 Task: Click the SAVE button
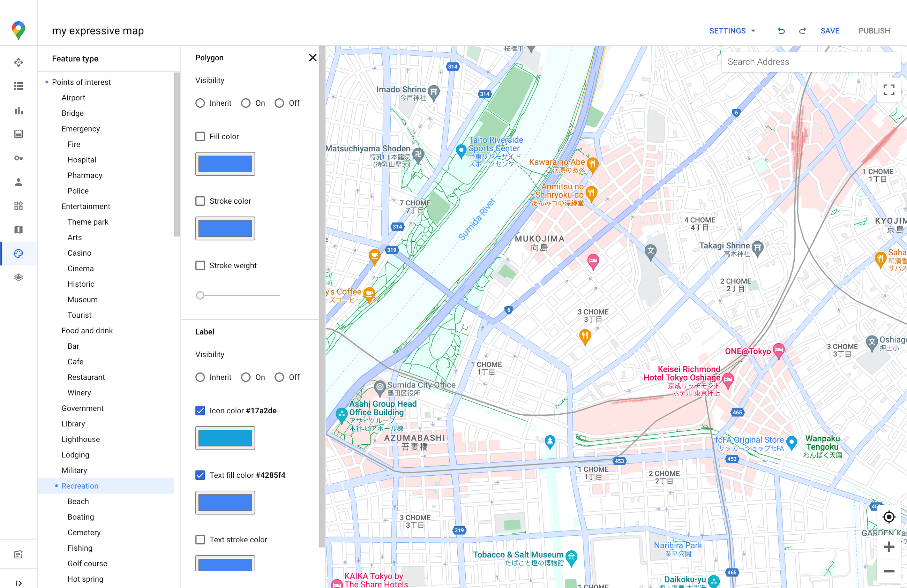click(x=830, y=31)
